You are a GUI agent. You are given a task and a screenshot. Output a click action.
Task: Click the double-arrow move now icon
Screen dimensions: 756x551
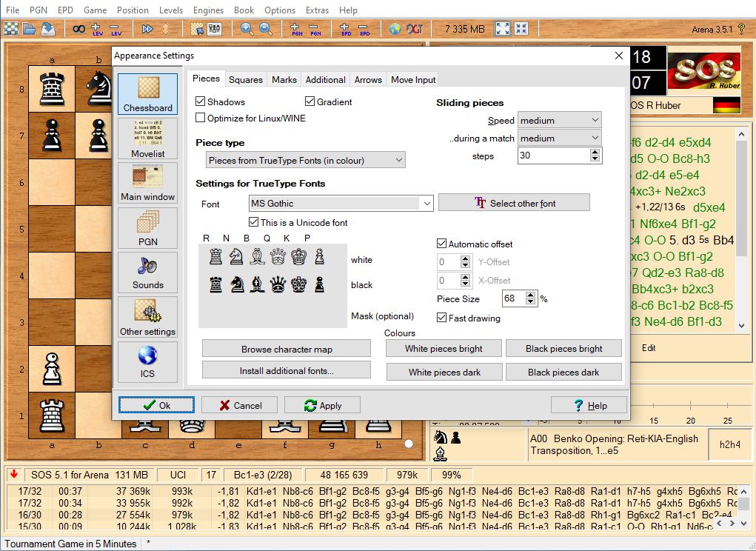tap(147, 29)
